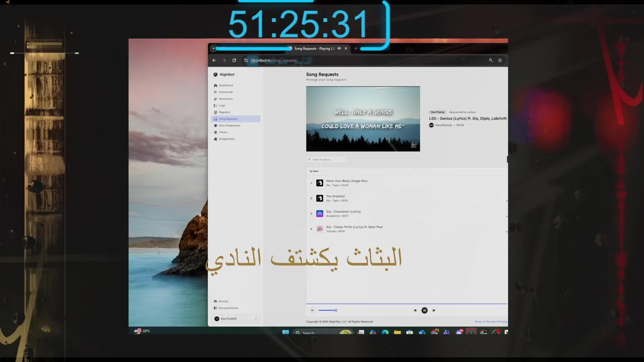Mute the song player volume
Viewport: 644px width, 362px height.
tap(312, 310)
